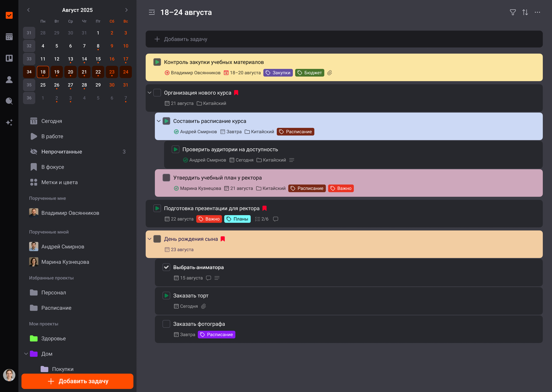The image size is (552, 392).
Task: Collapse the 'День рождения сына' subtasks
Action: point(150,239)
